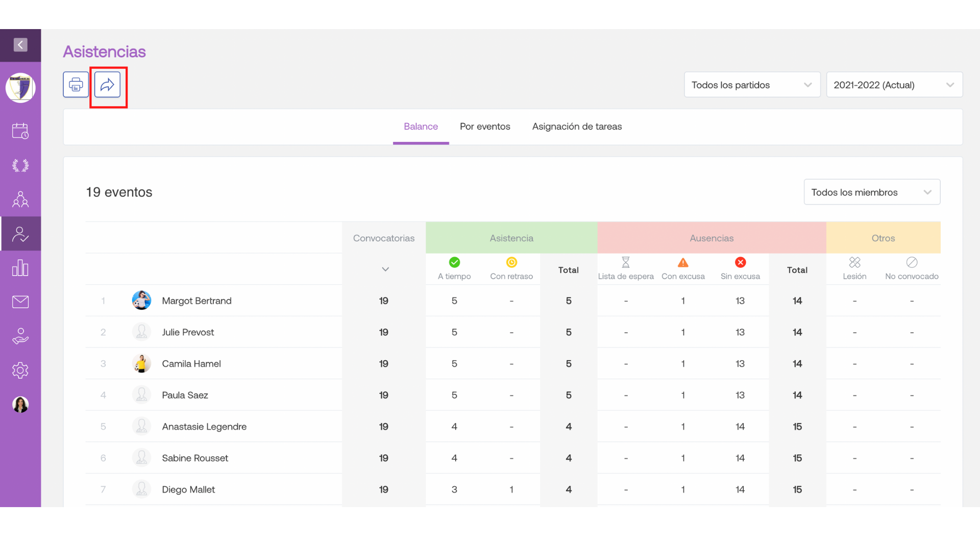
Task: Toggle sort chevron under Convocatorias
Action: tap(385, 269)
